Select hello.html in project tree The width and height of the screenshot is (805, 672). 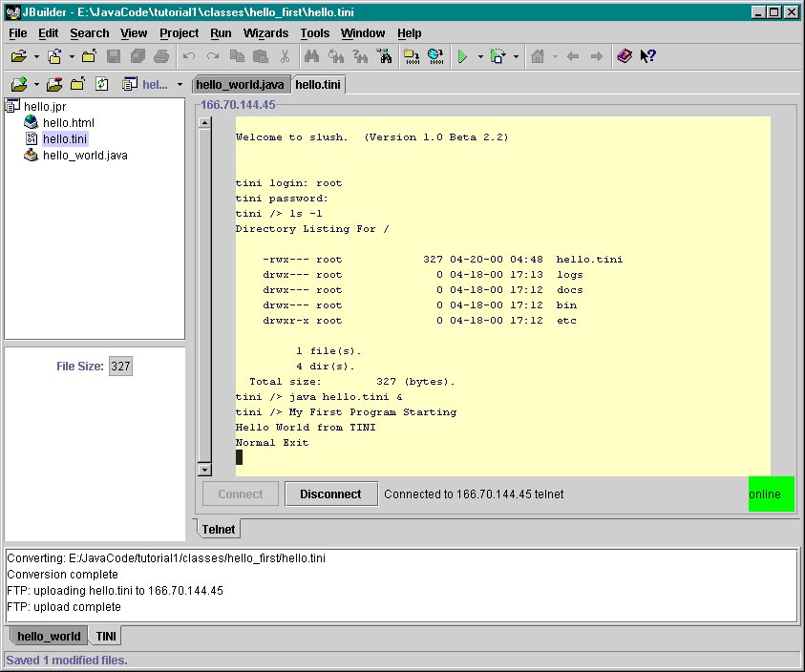click(x=68, y=123)
